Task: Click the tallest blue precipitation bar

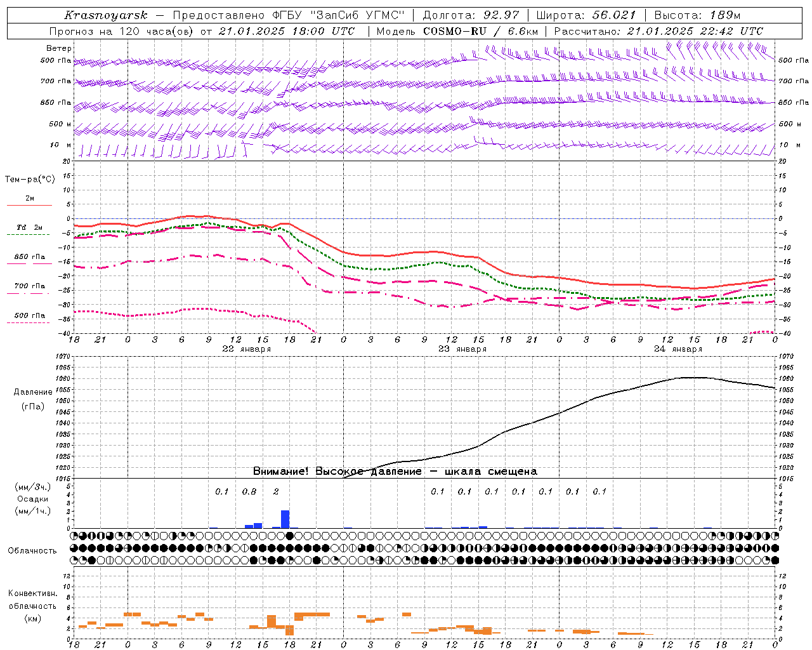Action: 285,519
